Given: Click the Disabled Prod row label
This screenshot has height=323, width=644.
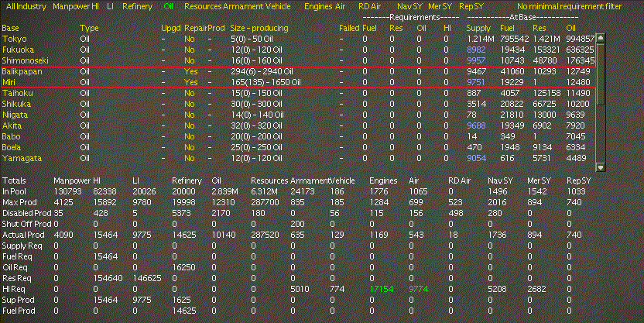Looking at the screenshot, I should 26,213.
